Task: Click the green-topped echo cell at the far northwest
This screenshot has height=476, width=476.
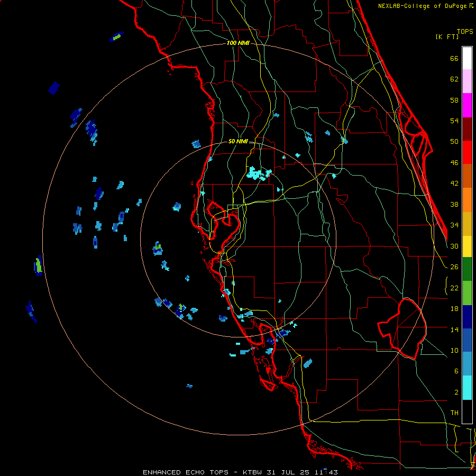Action: (116, 36)
